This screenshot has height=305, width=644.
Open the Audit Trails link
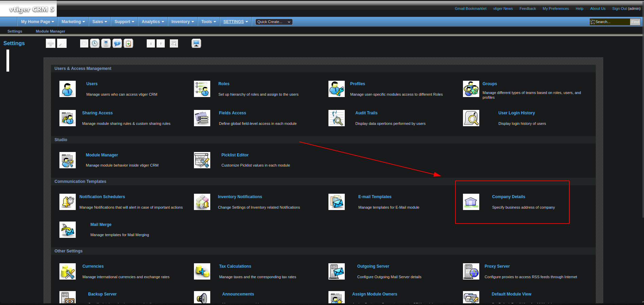366,113
